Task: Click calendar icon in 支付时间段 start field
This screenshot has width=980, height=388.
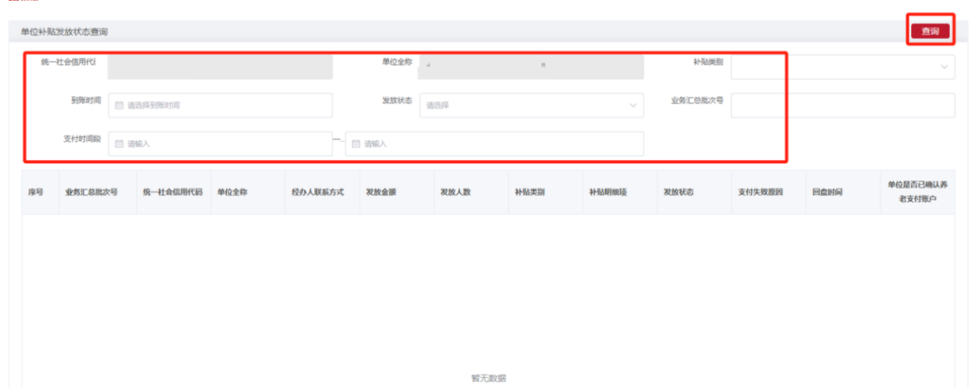Action: [119, 144]
